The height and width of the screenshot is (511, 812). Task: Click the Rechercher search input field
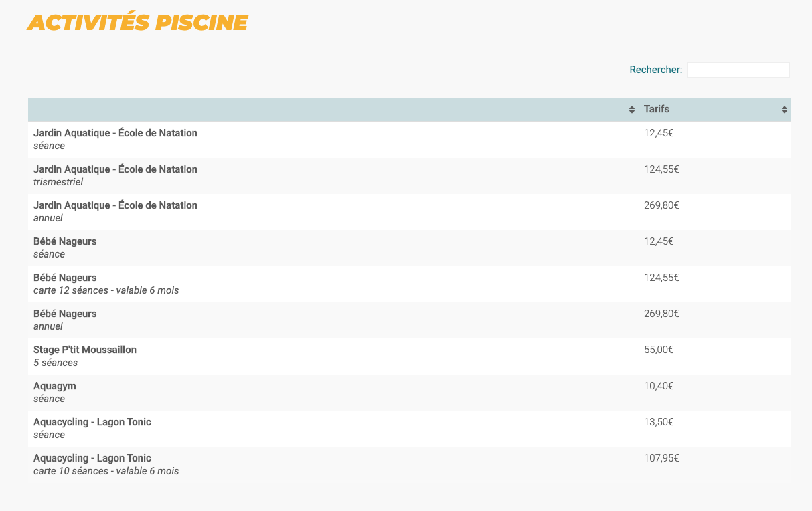pos(738,70)
